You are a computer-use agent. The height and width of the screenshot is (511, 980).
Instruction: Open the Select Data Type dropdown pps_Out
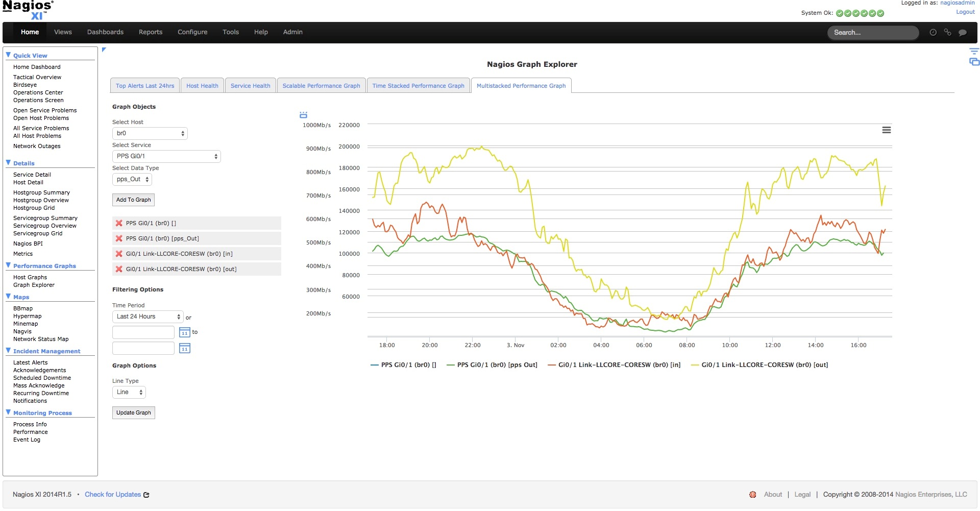(x=132, y=179)
